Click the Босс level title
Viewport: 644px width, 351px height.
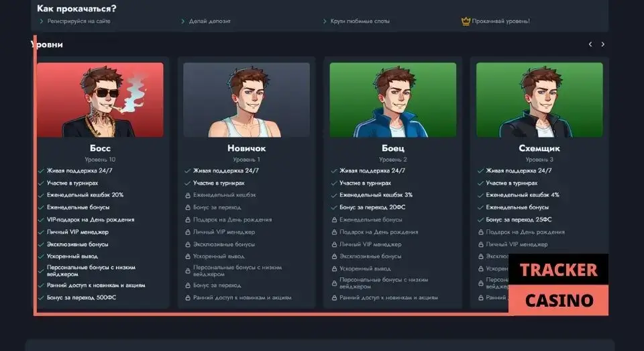(x=100, y=148)
